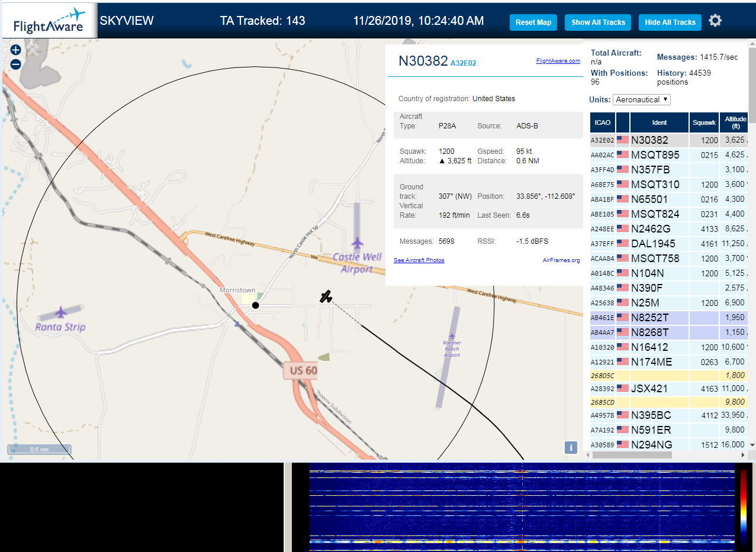
Task: Open the AirFrames.org link
Action: point(561,260)
